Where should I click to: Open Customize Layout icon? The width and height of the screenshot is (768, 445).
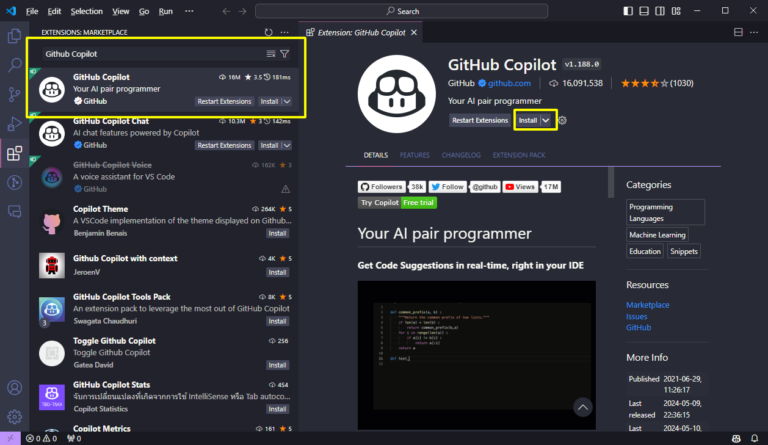676,11
